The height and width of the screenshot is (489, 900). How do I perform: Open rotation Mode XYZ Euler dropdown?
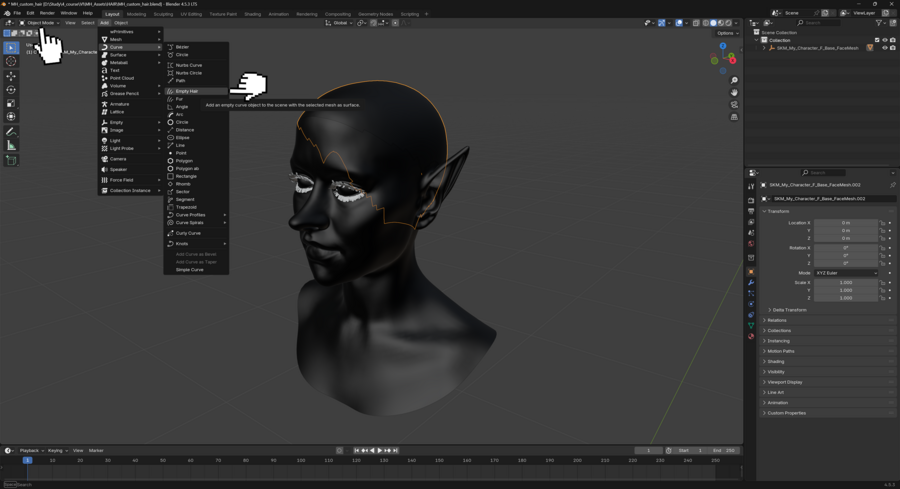point(846,273)
